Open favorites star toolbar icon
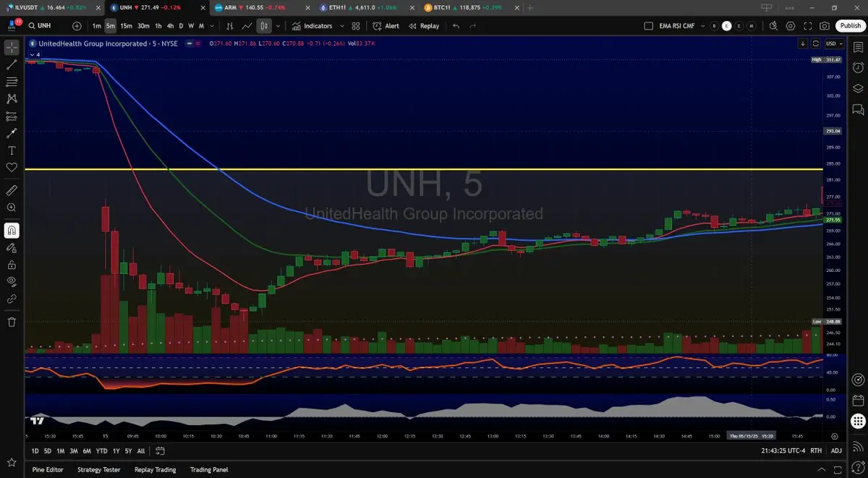The width and height of the screenshot is (868, 478). 12,462
